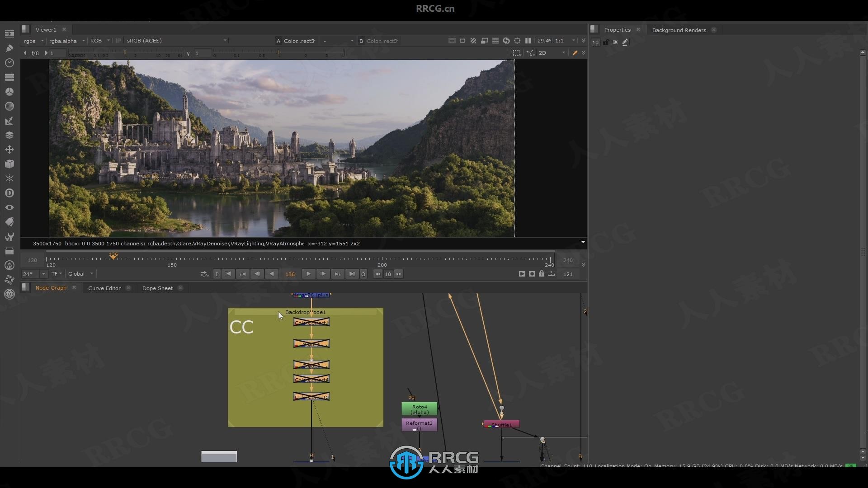Open the Other nodes menu icon
Screen dimensions: 868x488
pos(9,251)
